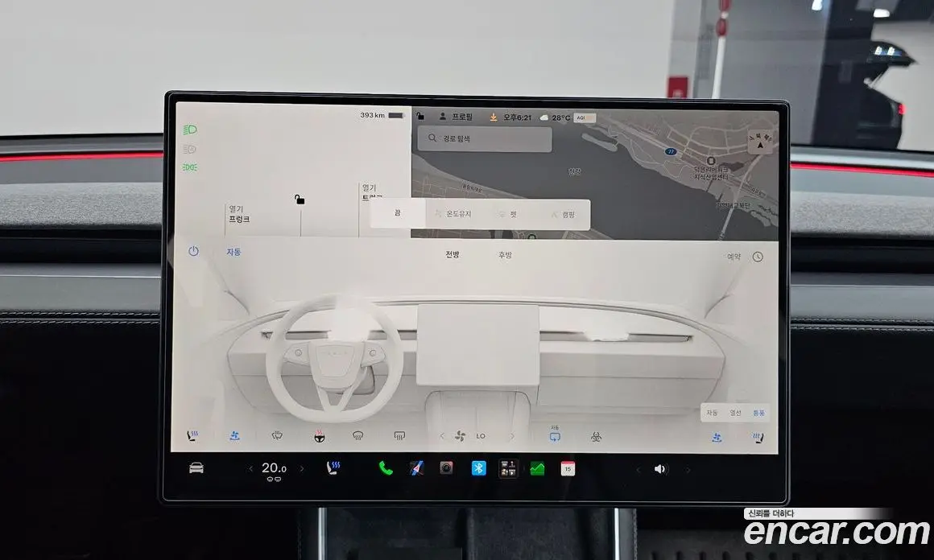The width and height of the screenshot is (934, 560).
Task: Open the trunk via 열기 트렁크
Action: (x=371, y=192)
